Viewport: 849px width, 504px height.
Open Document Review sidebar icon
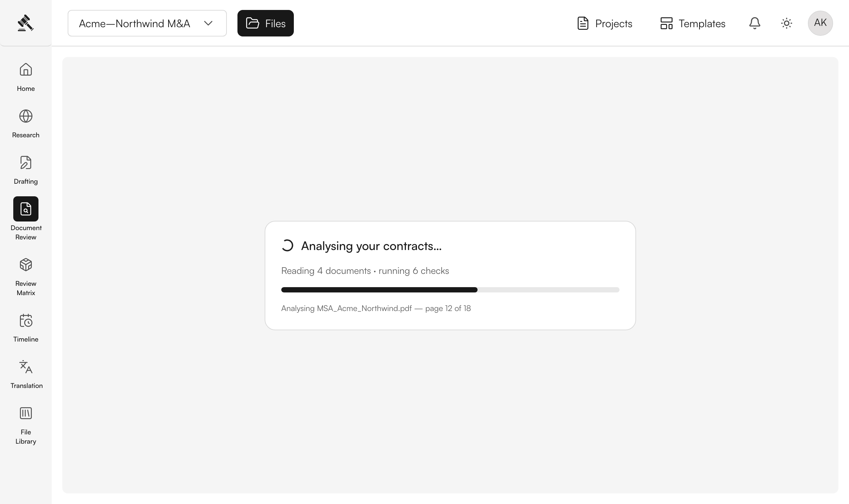[x=26, y=209]
